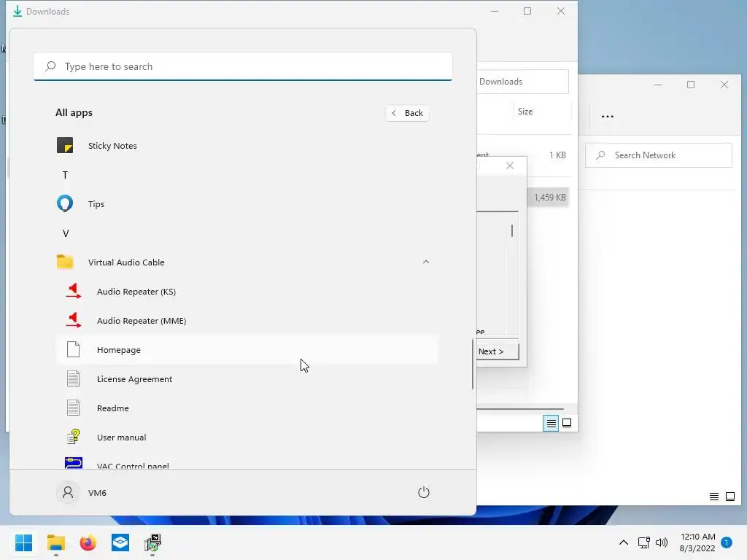Click the Next > installer button
Image resolution: width=747 pixels, height=560 pixels.
498,351
